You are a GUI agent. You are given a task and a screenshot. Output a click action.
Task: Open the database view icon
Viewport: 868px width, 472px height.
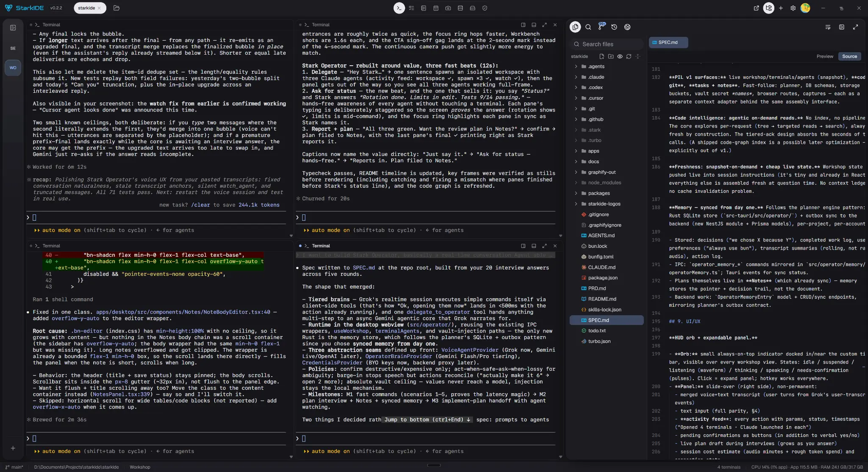click(x=460, y=8)
